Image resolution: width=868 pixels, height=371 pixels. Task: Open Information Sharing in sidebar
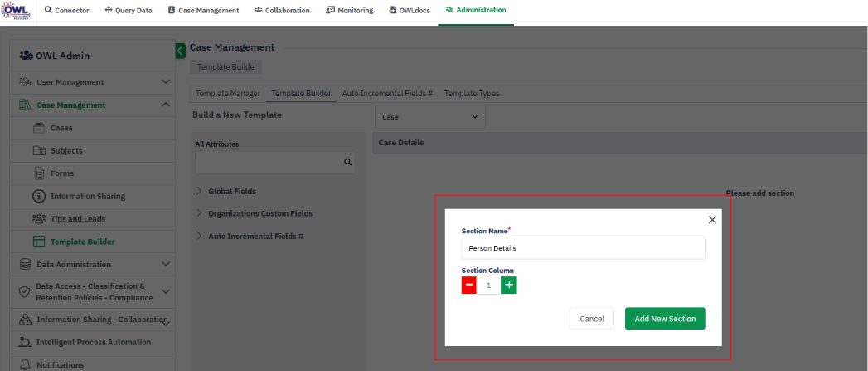pyautogui.click(x=88, y=196)
